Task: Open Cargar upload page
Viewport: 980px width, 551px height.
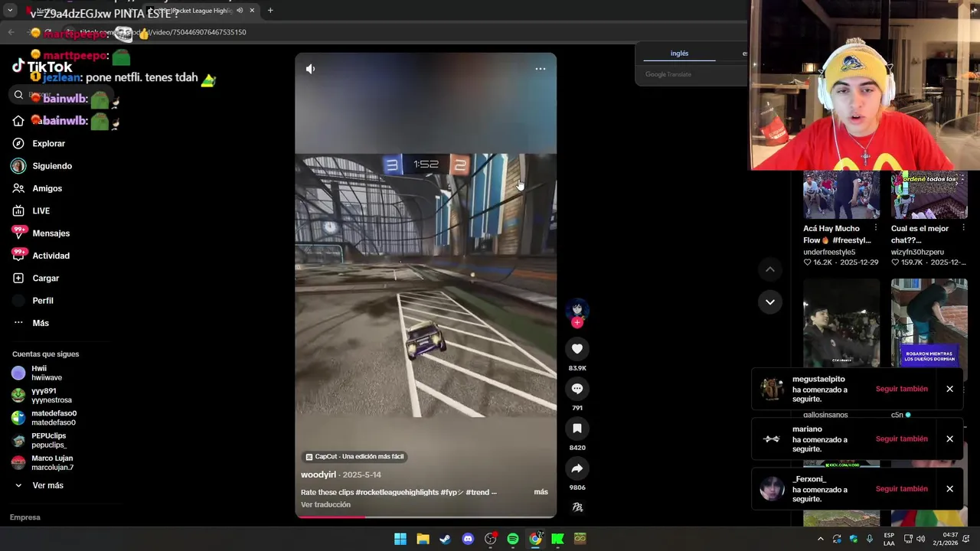Action: tap(45, 279)
